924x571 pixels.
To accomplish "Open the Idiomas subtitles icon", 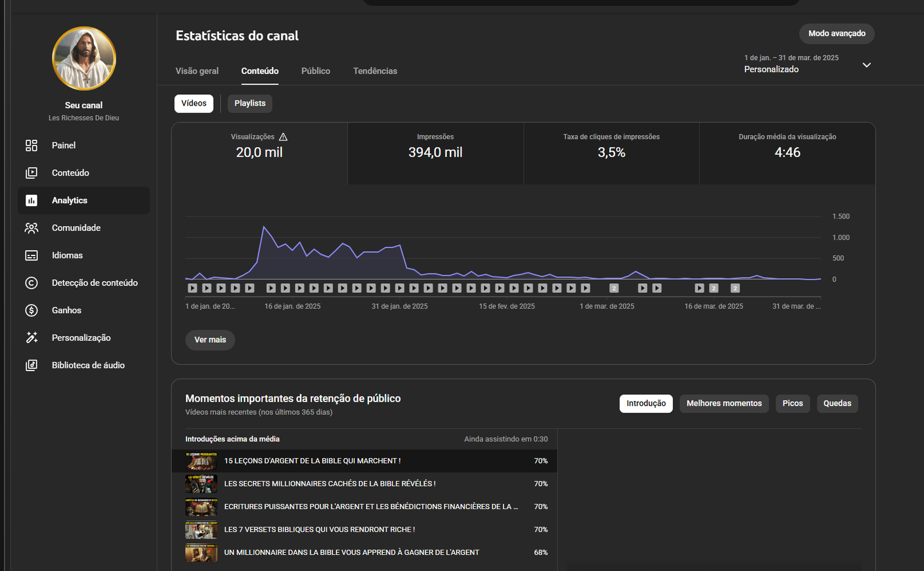I will point(32,255).
